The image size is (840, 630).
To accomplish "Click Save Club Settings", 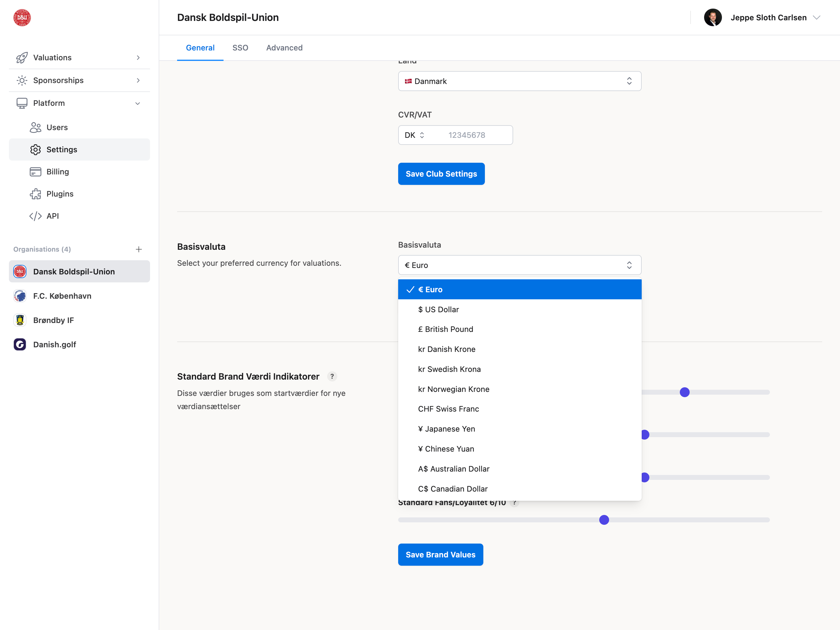I will click(441, 173).
